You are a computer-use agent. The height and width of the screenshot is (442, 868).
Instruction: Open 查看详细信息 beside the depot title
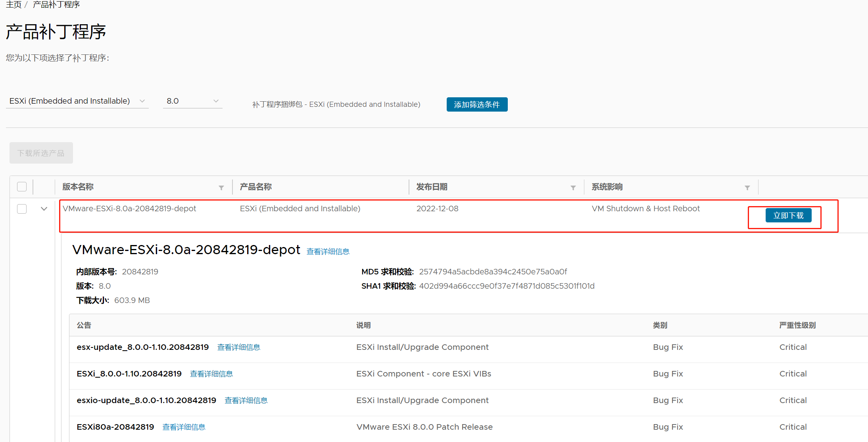pyautogui.click(x=328, y=251)
